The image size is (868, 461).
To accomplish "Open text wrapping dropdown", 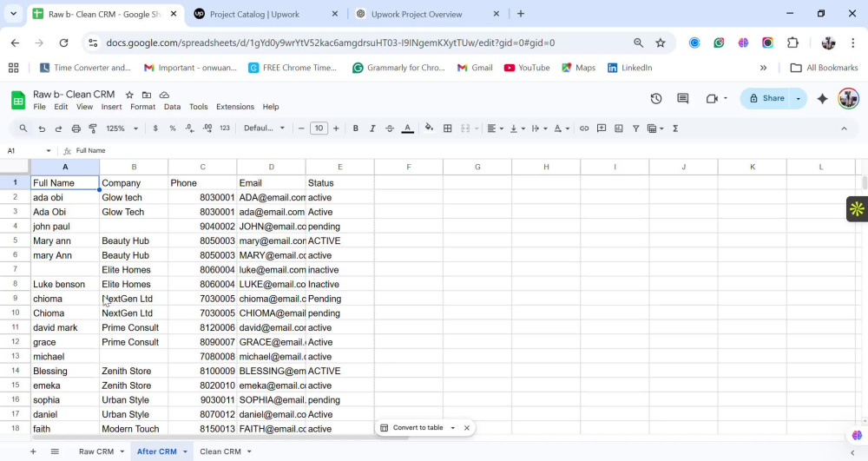I will coord(539,128).
